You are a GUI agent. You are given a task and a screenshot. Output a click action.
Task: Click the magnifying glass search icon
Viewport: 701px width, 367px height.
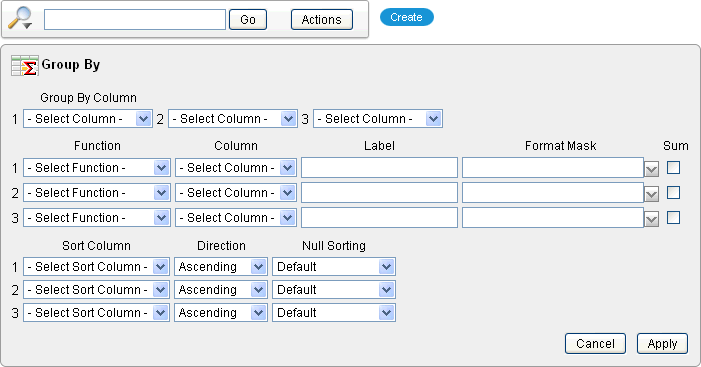click(20, 19)
